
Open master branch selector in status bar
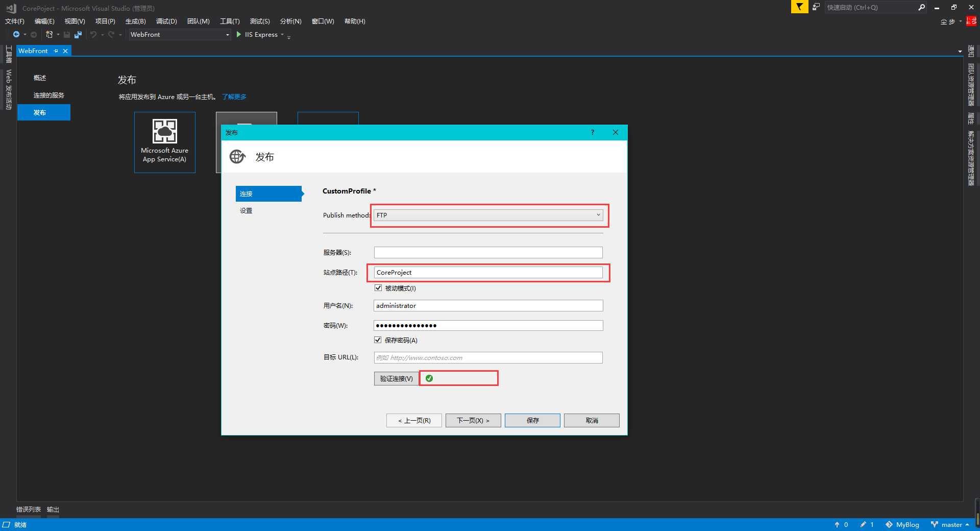tap(950, 525)
